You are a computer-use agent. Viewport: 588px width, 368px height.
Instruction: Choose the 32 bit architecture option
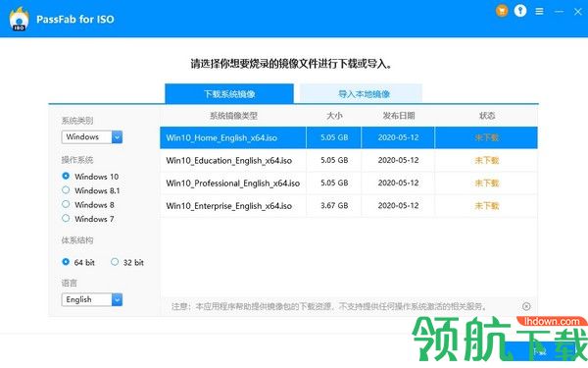coord(115,262)
